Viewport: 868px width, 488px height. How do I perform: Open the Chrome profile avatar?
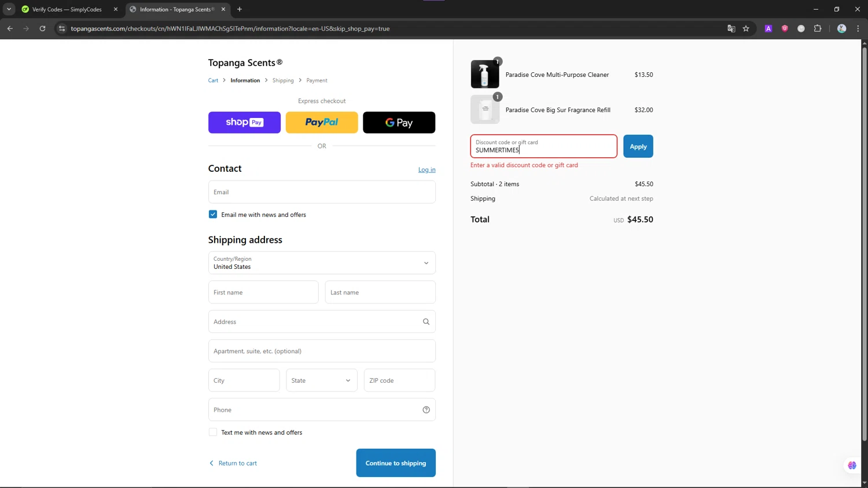[x=842, y=28]
